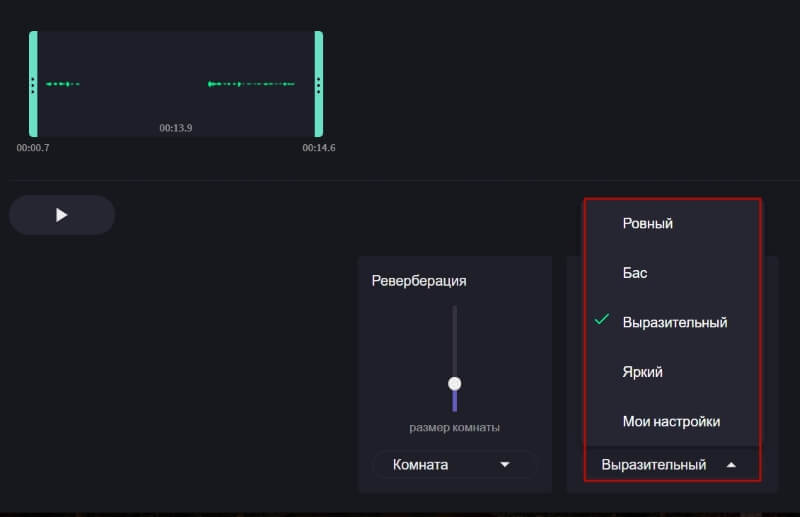Select the Яркий preset
800x517 pixels.
pyautogui.click(x=642, y=372)
